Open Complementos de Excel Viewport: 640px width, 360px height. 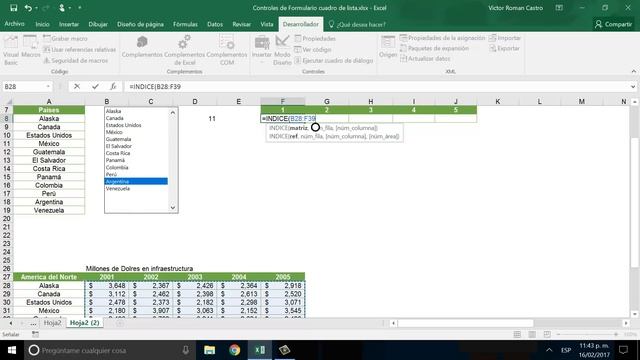184,50
